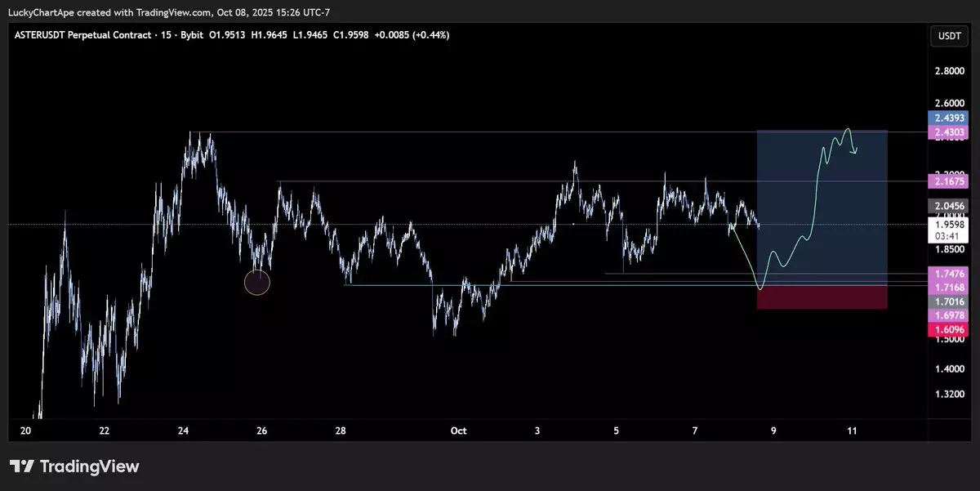Click the 1.7476 price level label
Image resolution: width=980 pixels, height=491 pixels.
click(x=948, y=274)
